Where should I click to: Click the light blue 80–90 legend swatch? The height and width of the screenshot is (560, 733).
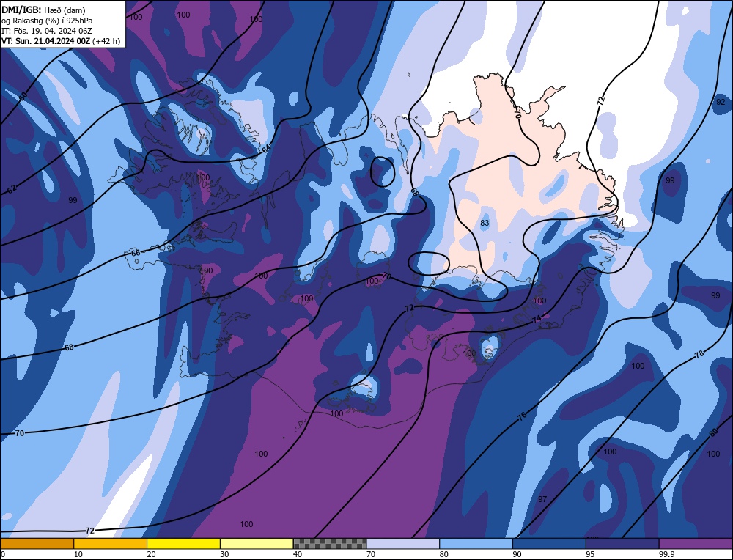click(476, 543)
